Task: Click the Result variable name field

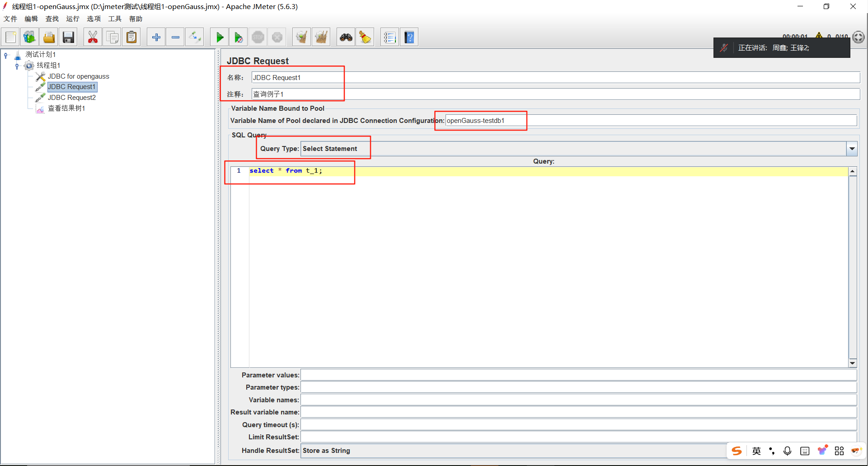Action: [579, 412]
